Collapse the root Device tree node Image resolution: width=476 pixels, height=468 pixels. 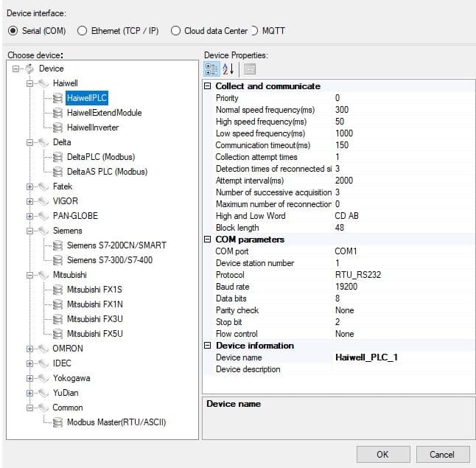click(x=15, y=69)
